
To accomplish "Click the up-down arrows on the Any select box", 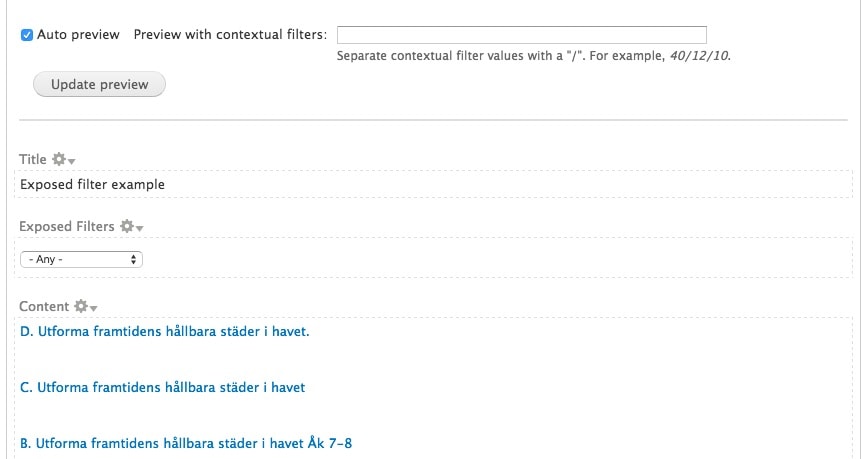I will pos(133,259).
